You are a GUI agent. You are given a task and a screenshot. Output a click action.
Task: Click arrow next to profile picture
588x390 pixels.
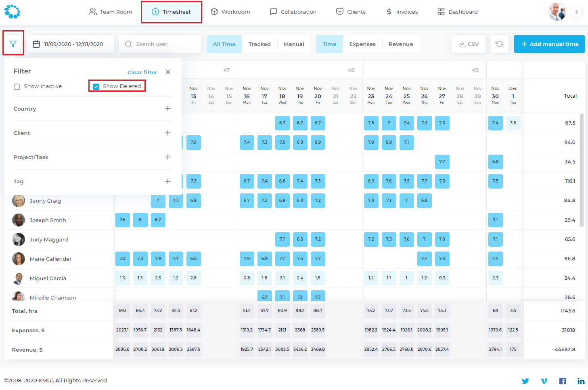[x=576, y=12]
